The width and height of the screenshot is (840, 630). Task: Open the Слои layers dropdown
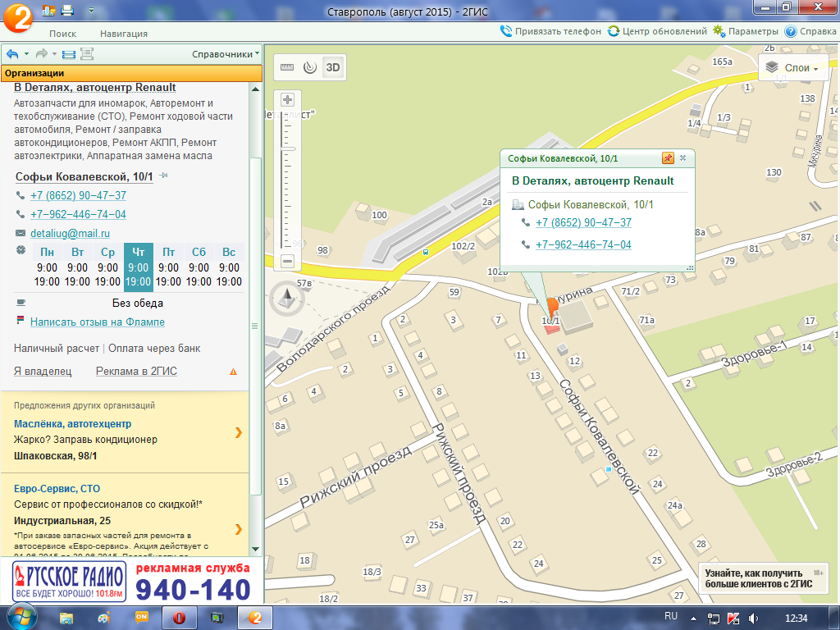(793, 68)
